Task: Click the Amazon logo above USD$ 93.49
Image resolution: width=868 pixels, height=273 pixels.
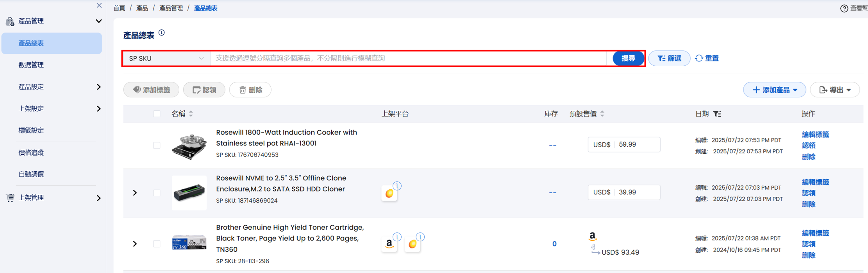Action: point(593,236)
